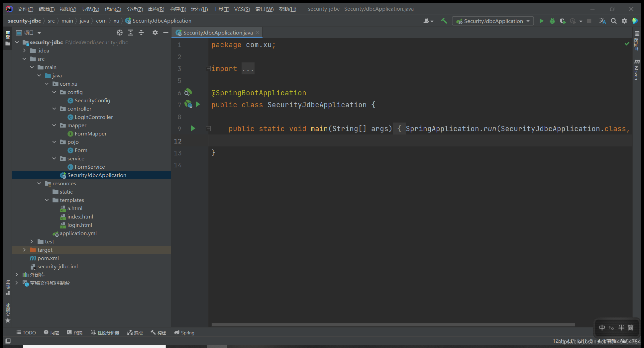Close the SecurityJdbcApplication.java tab
Image resolution: width=644 pixels, height=348 pixels.
[258, 33]
